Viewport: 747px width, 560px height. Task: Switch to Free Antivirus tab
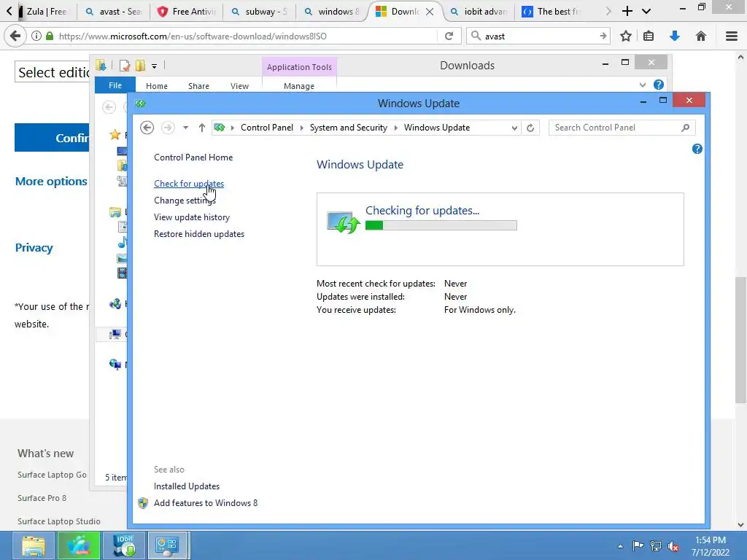click(x=186, y=12)
